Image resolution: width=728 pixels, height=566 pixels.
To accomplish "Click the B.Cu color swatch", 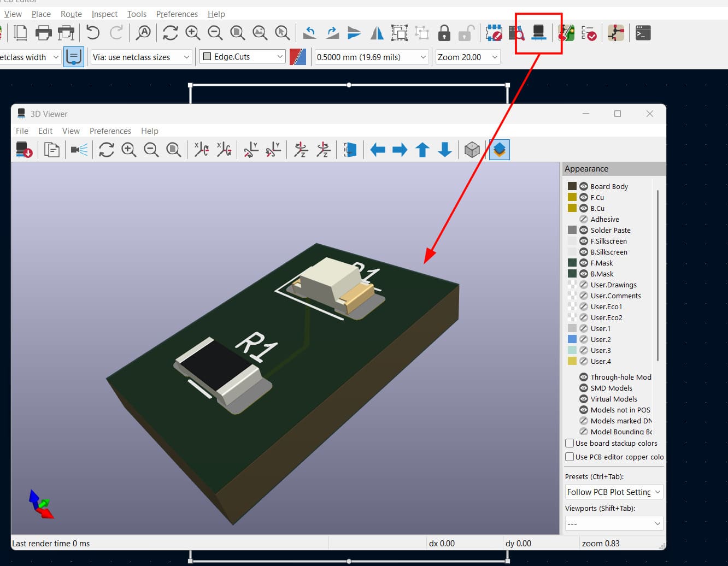I will point(572,208).
